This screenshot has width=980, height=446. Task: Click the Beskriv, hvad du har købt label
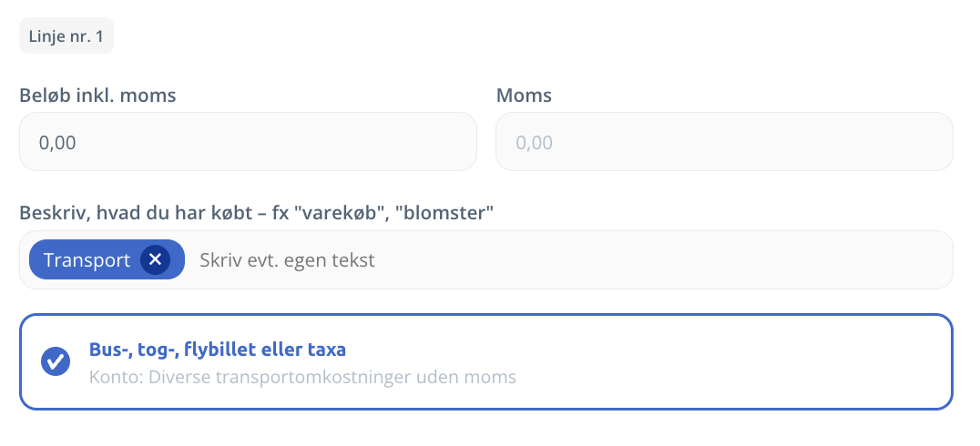[x=256, y=213]
